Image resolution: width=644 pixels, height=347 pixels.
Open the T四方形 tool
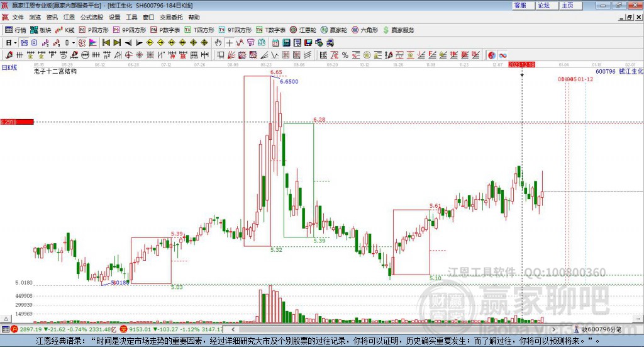pos(199,30)
